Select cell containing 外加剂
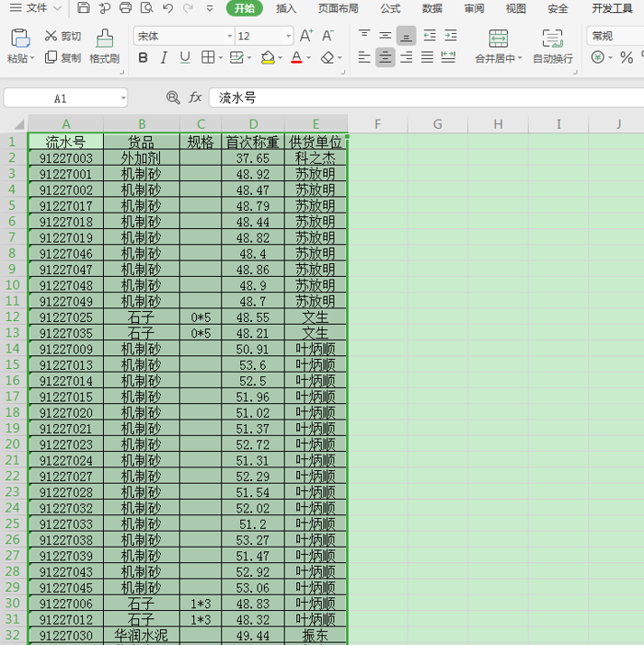The width and height of the screenshot is (644, 645). click(x=142, y=158)
